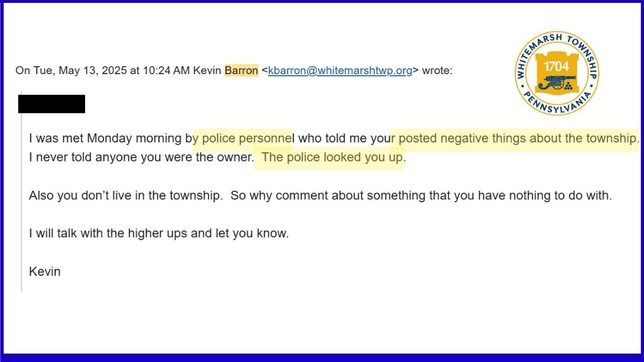Click 'PENNSYLVANIA' text on the seal
Screen dimensions: 644x362
point(557,105)
